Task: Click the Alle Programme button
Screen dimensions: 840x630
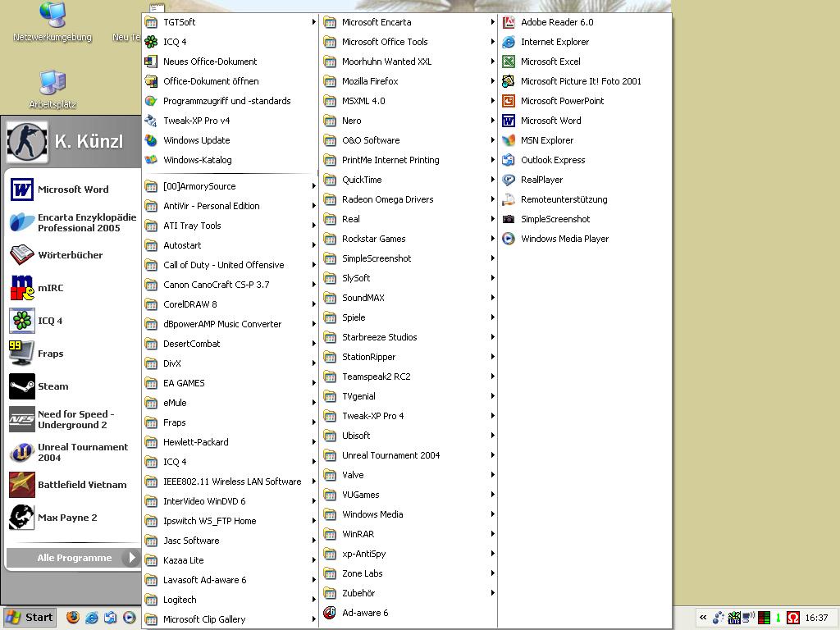Action: point(73,558)
